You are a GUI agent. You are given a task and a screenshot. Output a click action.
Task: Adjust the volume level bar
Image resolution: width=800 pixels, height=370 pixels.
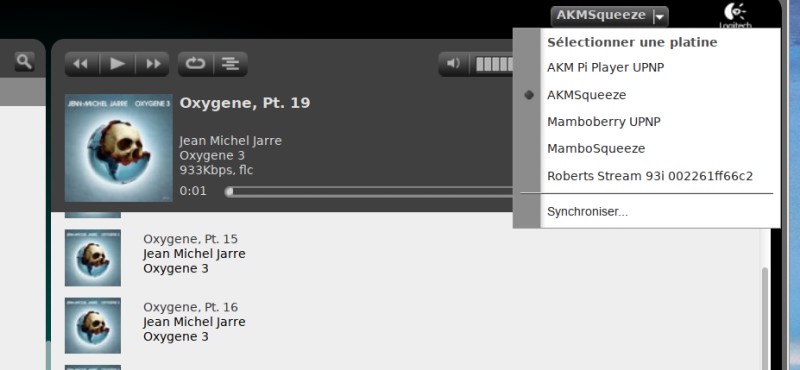coord(494,64)
